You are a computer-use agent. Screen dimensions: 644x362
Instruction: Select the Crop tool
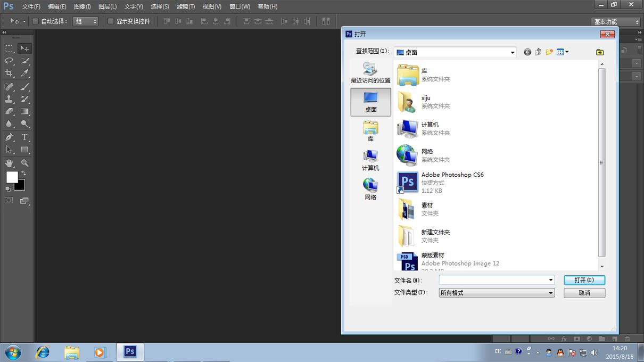click(x=9, y=73)
